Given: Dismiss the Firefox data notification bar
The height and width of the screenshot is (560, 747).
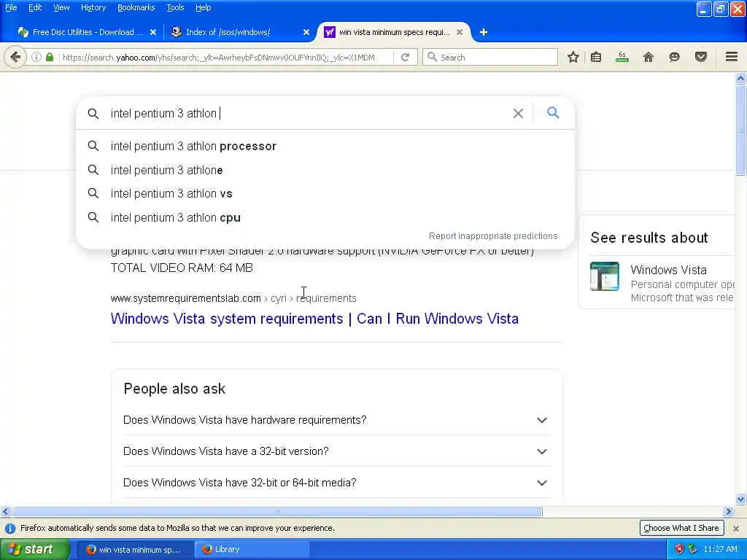Looking at the screenshot, I should coord(736,528).
